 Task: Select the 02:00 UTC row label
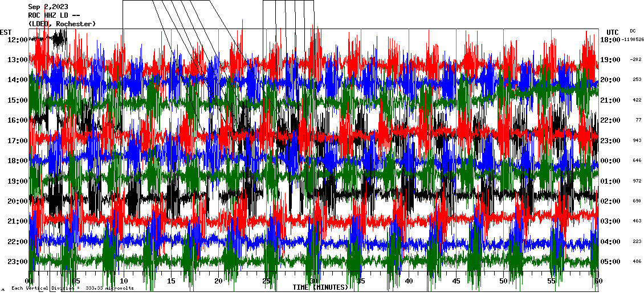[x=610, y=201]
